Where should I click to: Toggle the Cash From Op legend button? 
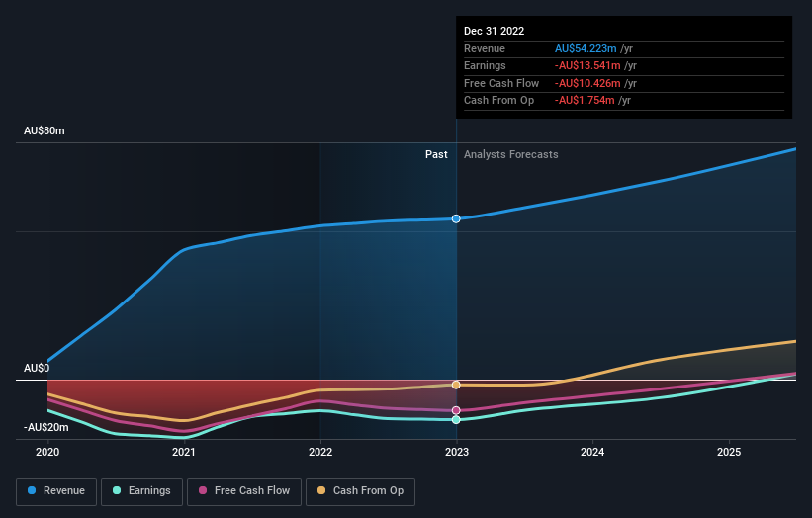360,491
